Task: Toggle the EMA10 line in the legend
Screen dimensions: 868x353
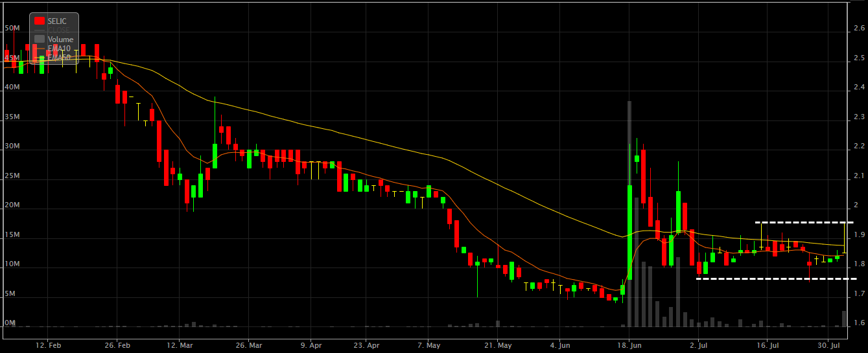Action: [59, 49]
